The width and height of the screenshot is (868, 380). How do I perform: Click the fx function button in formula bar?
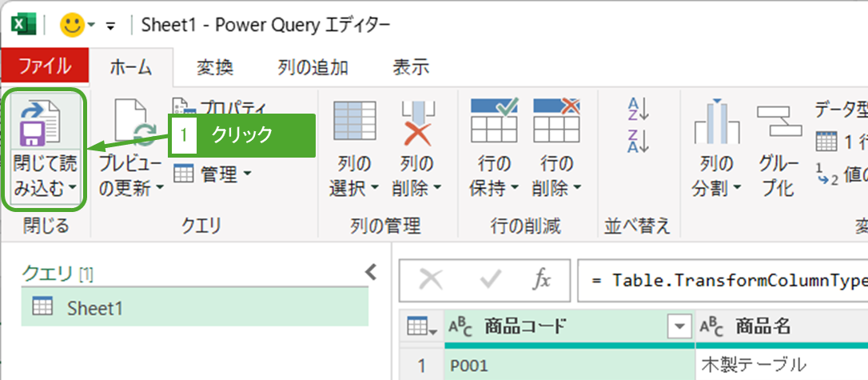pos(542,279)
